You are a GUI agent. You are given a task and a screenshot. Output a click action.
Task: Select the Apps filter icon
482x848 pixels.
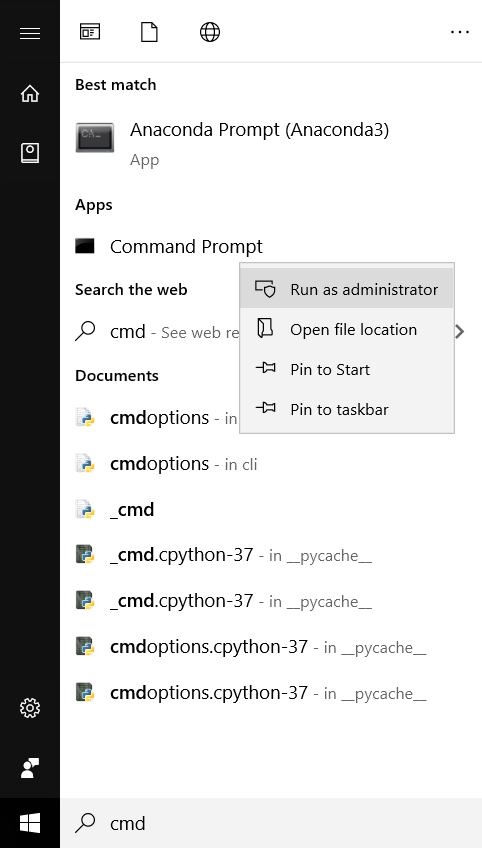(90, 32)
